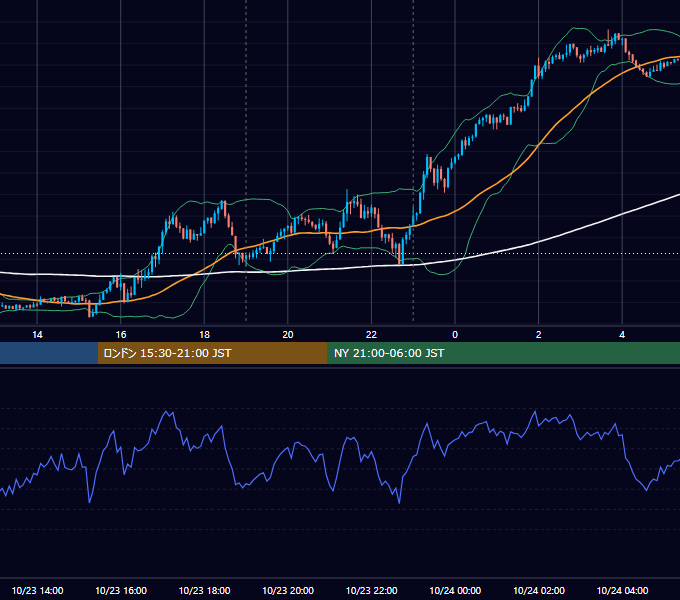Screen dimensions: 680x600
Task: Select the 10/23 18:00 time label
Action: 205,590
